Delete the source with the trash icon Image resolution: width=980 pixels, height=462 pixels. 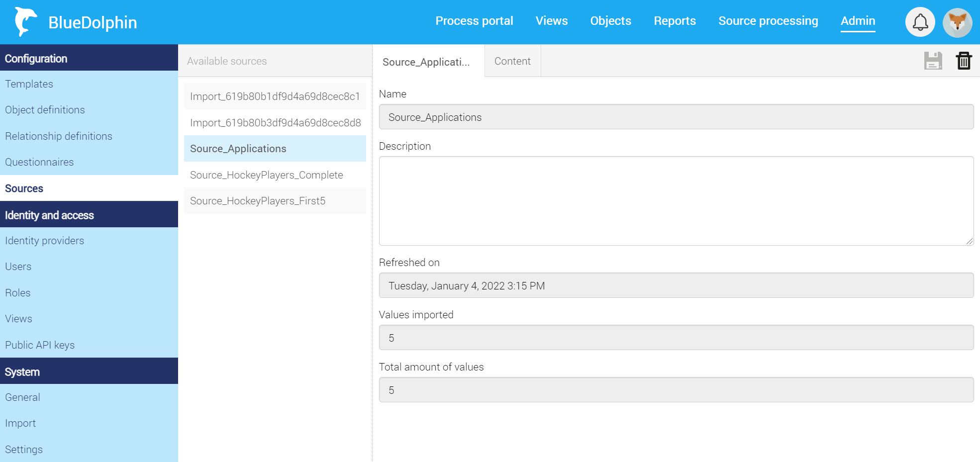tap(964, 61)
